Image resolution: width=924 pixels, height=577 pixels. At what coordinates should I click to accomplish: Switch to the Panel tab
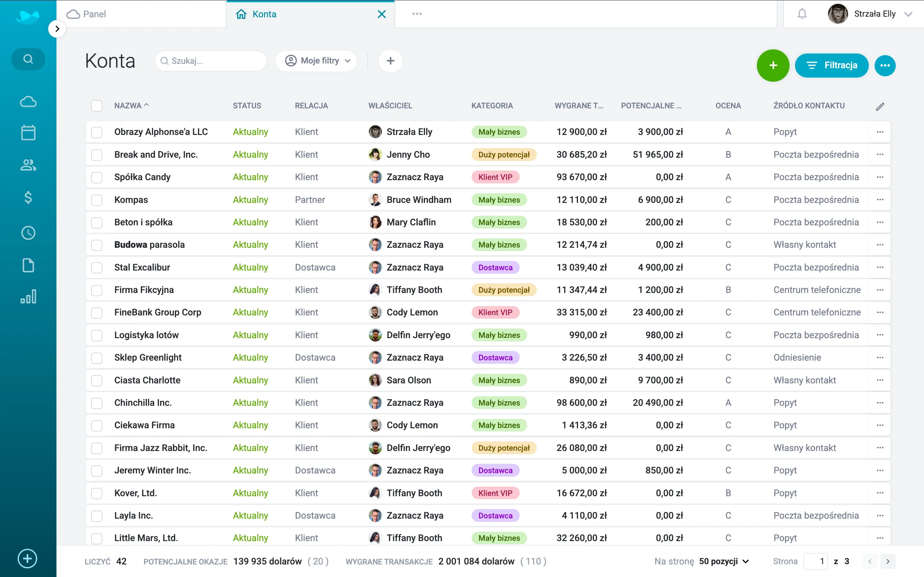click(x=94, y=14)
